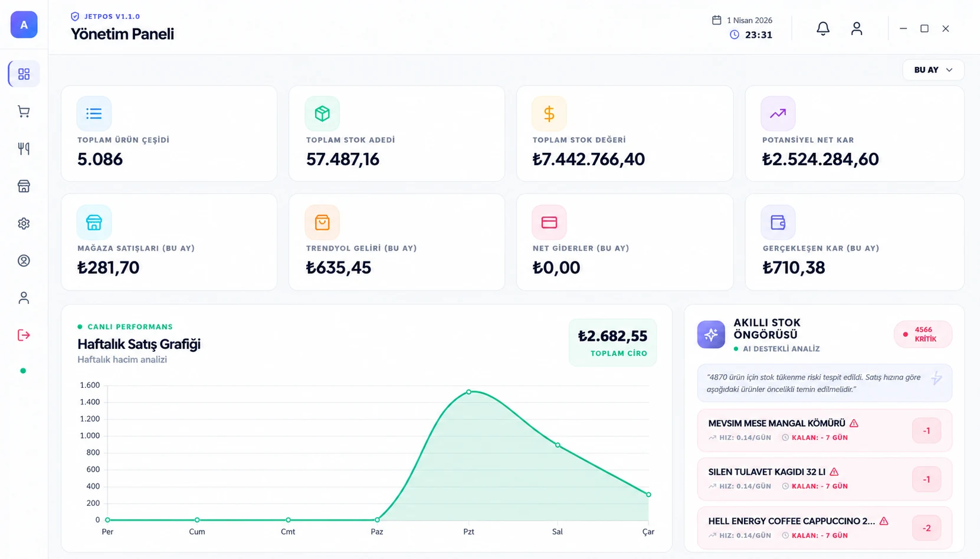Click the 23:31 clock time
This screenshot has height=559, width=980.
click(x=759, y=35)
